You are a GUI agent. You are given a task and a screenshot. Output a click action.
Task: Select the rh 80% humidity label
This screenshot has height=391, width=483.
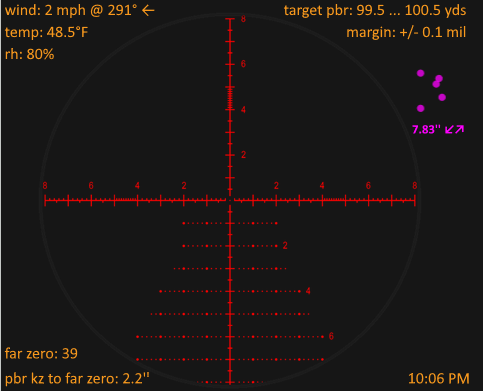click(29, 54)
